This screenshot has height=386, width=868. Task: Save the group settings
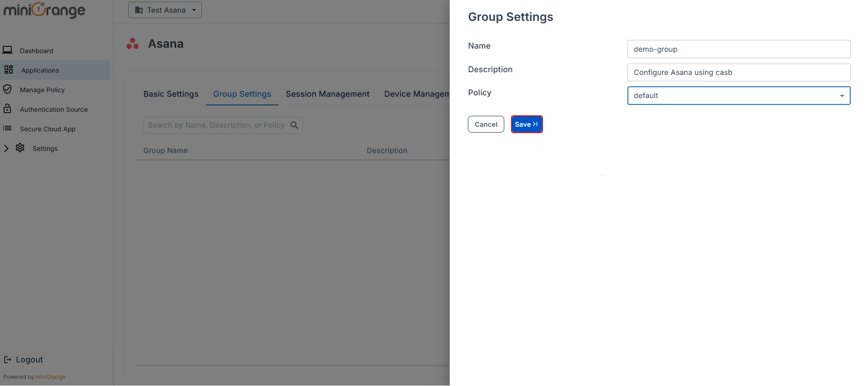(x=527, y=124)
